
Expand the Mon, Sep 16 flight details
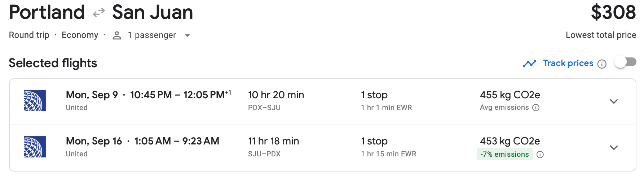(614, 147)
